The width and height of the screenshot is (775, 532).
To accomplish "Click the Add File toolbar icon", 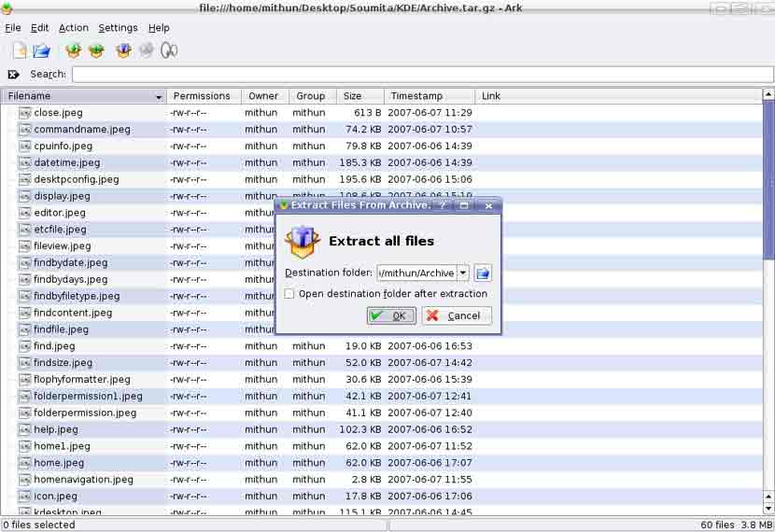I will 74,50.
